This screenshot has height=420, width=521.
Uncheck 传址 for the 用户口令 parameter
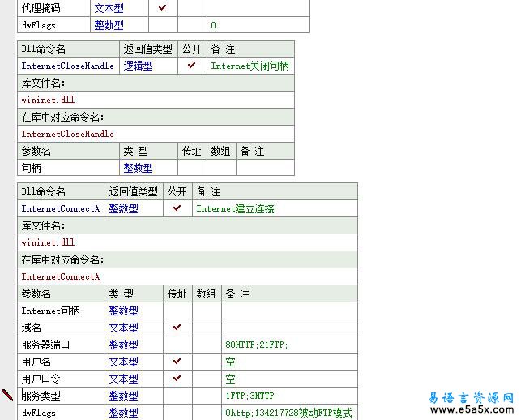tap(177, 378)
